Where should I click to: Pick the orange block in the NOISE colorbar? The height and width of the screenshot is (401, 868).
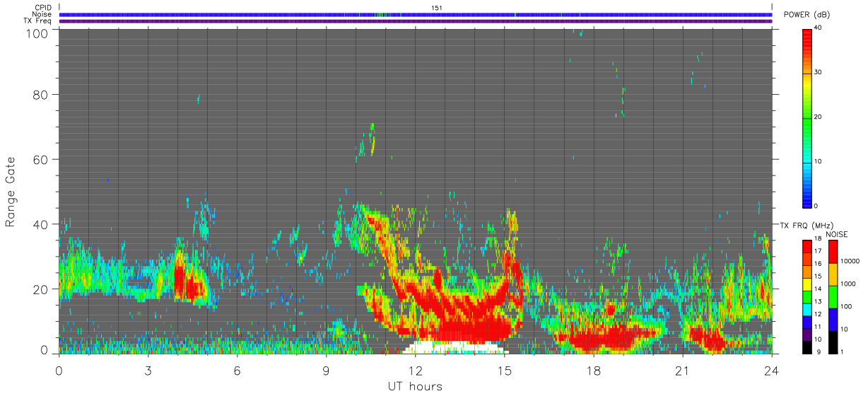pyautogui.click(x=833, y=274)
